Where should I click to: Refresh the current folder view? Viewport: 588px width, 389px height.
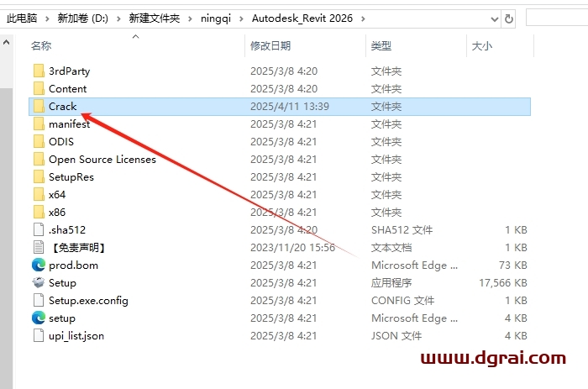(508, 18)
